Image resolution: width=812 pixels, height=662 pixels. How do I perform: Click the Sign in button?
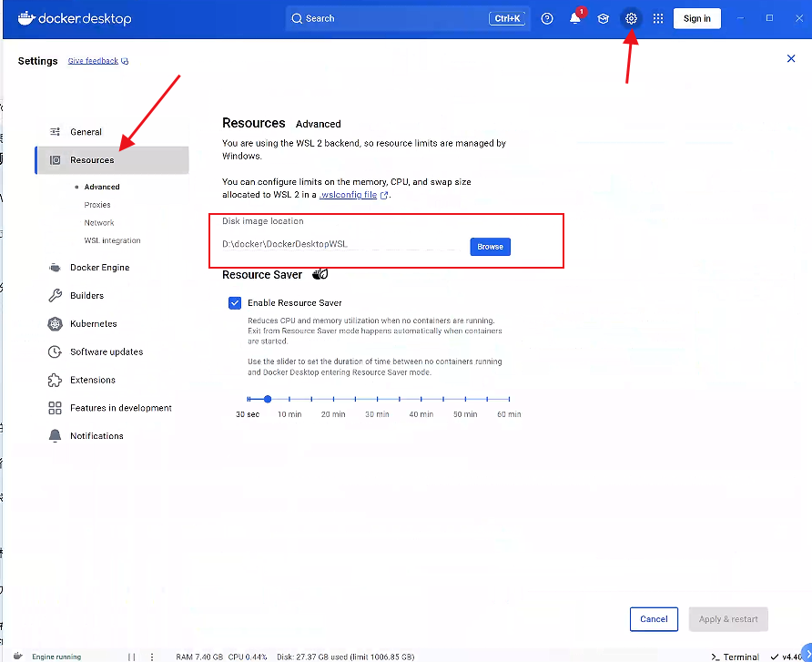[x=696, y=18]
